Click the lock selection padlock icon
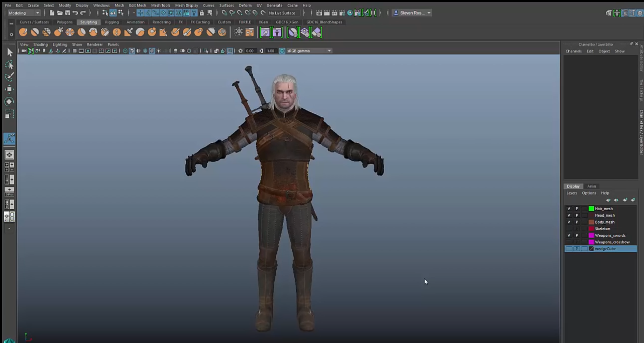This screenshot has width=644, height=343. click(x=202, y=13)
